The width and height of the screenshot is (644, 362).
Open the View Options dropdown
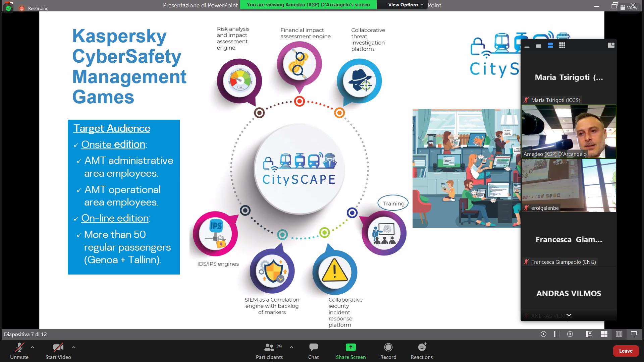click(x=405, y=5)
